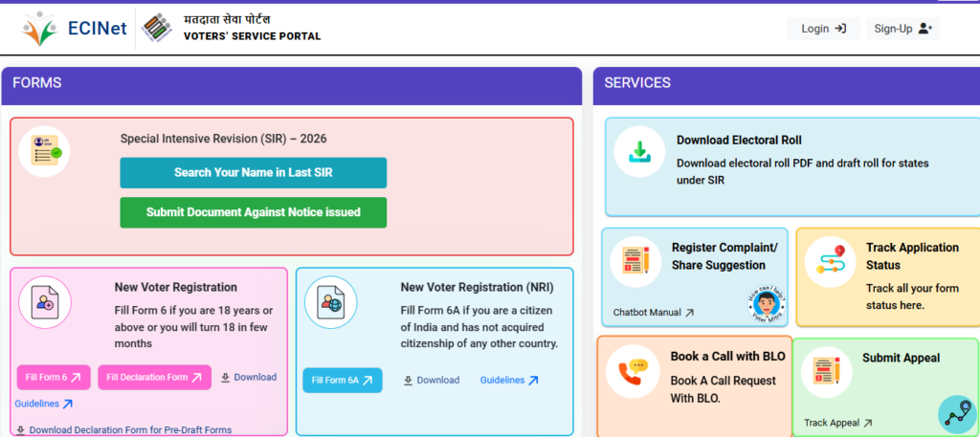980x437 pixels.
Task: Open Register Complaint/ Share Suggestion card title
Action: (724, 256)
